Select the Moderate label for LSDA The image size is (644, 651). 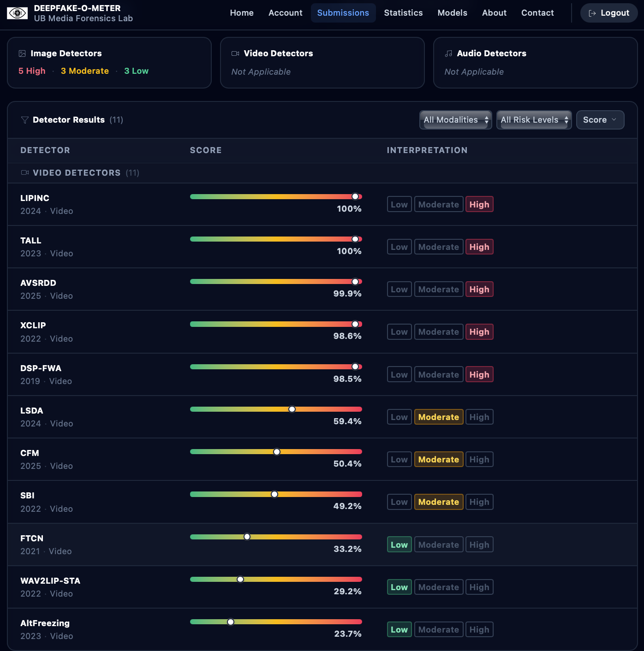click(438, 417)
